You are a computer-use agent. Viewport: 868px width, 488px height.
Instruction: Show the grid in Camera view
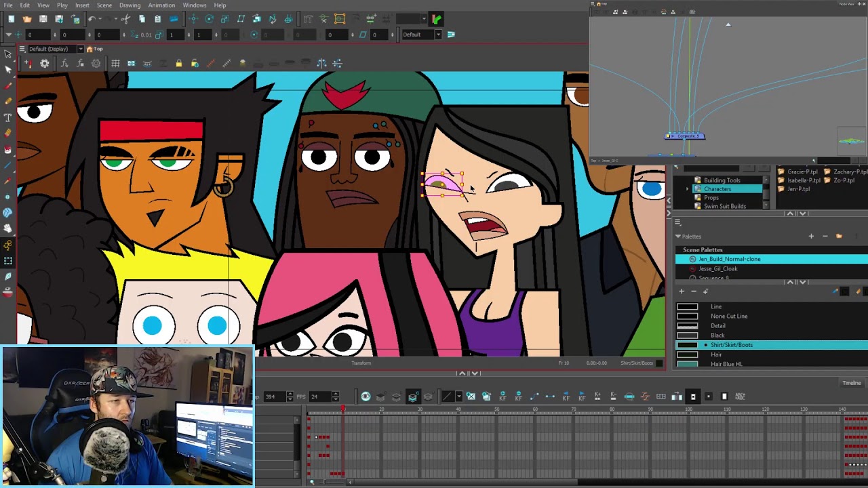point(115,63)
